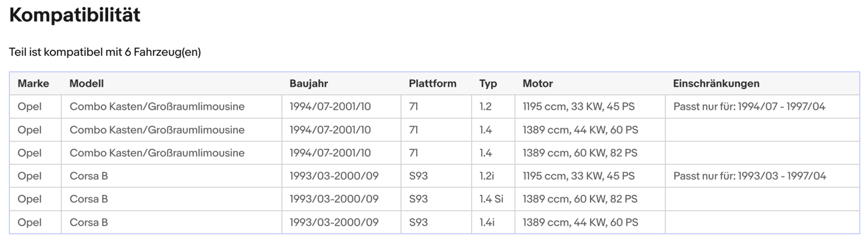Click the Modell column header

(x=86, y=84)
